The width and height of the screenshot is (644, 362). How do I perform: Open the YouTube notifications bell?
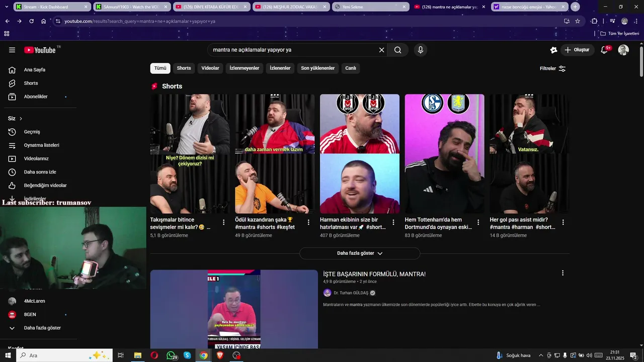[605, 50]
